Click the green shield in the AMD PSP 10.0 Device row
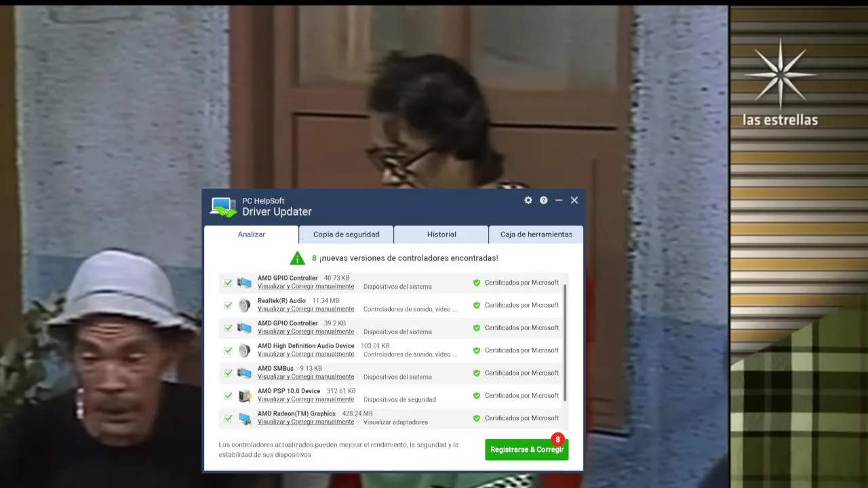This screenshot has width=868, height=488. point(476,396)
